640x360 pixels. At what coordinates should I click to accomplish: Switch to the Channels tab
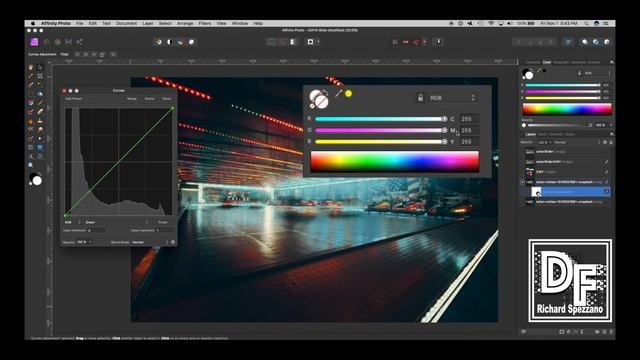click(x=556, y=134)
